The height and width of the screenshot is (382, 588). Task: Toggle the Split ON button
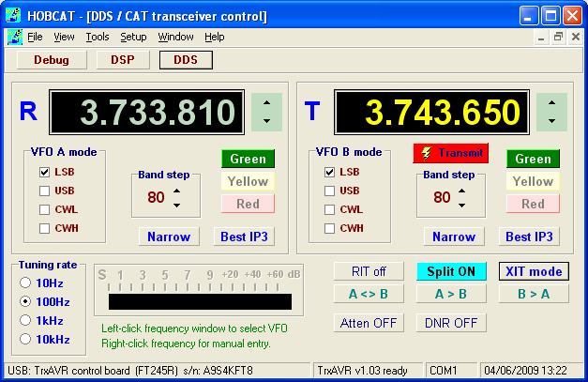pos(451,271)
